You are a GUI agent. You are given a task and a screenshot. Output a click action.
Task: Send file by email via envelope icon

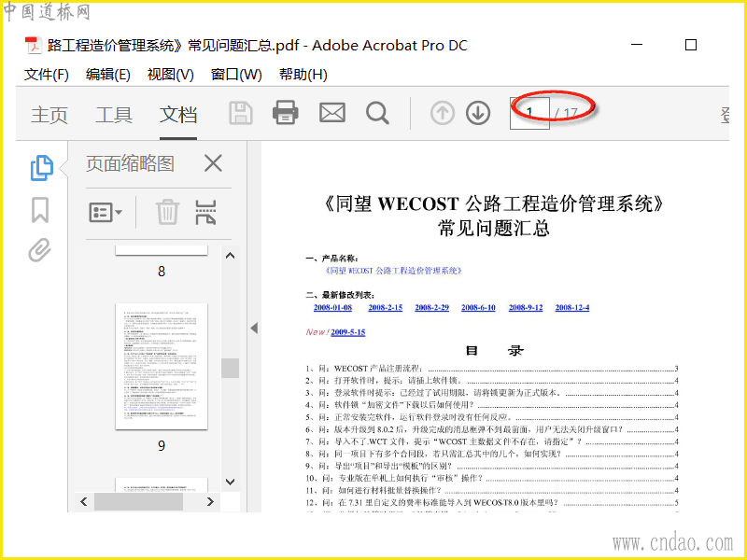coord(332,113)
